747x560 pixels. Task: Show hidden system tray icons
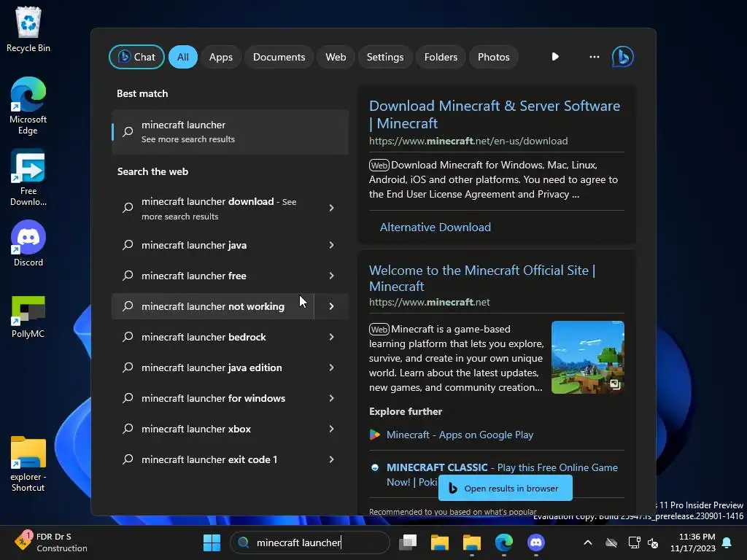pos(588,542)
